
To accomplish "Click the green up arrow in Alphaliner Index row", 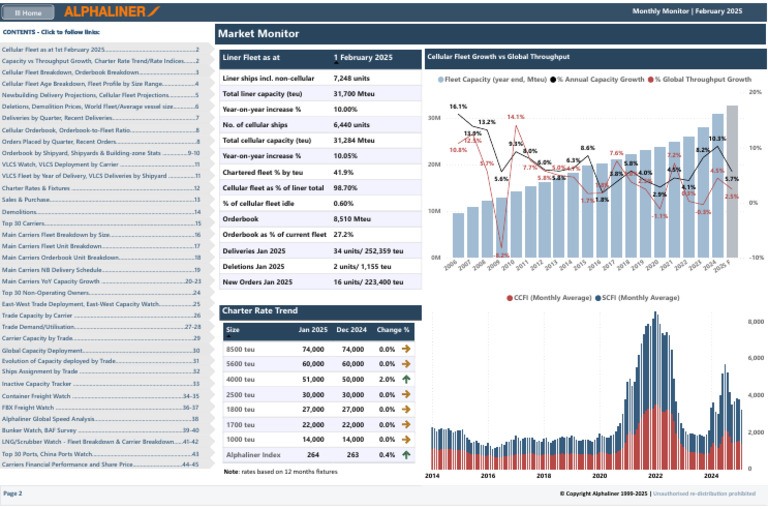I will coord(406,455).
